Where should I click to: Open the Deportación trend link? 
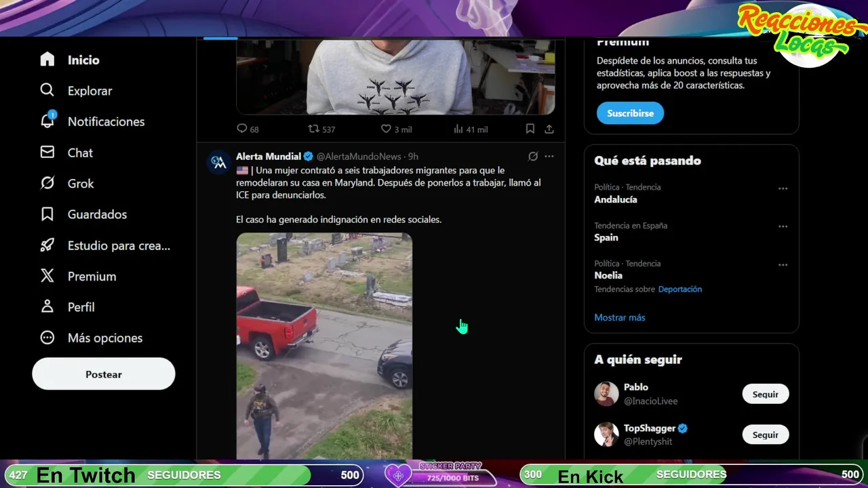click(679, 289)
